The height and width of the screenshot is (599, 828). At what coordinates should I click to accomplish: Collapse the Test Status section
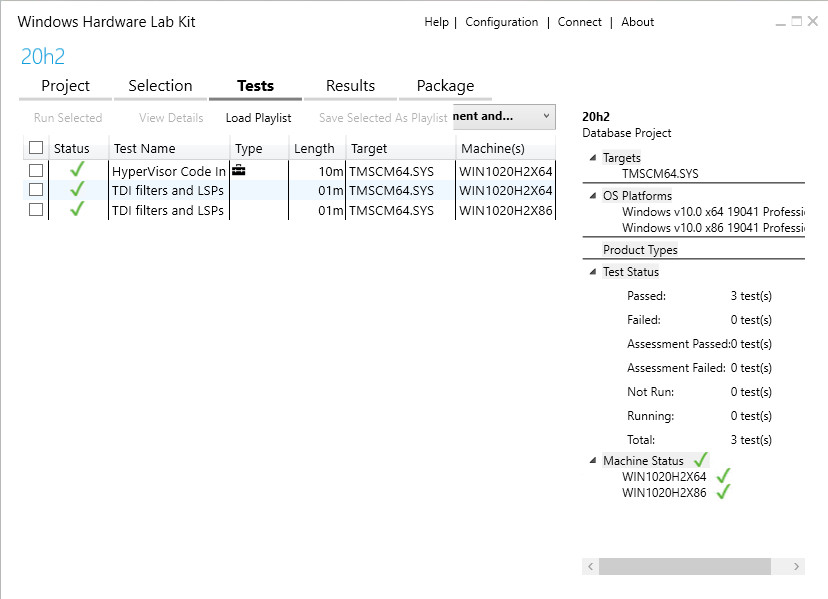pos(592,272)
